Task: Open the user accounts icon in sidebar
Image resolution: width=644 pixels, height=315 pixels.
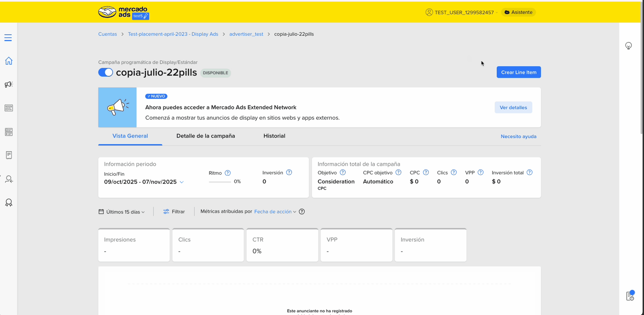Action: tap(9, 179)
